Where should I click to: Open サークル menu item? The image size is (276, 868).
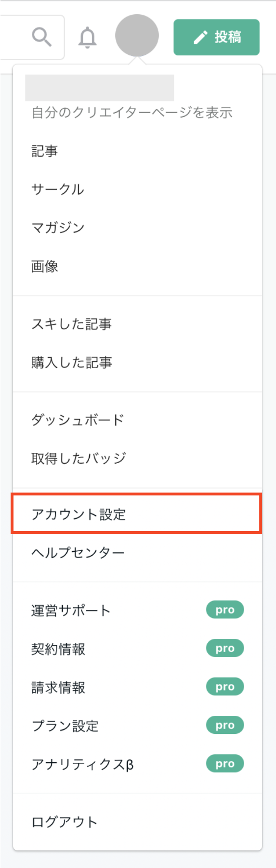click(x=137, y=189)
